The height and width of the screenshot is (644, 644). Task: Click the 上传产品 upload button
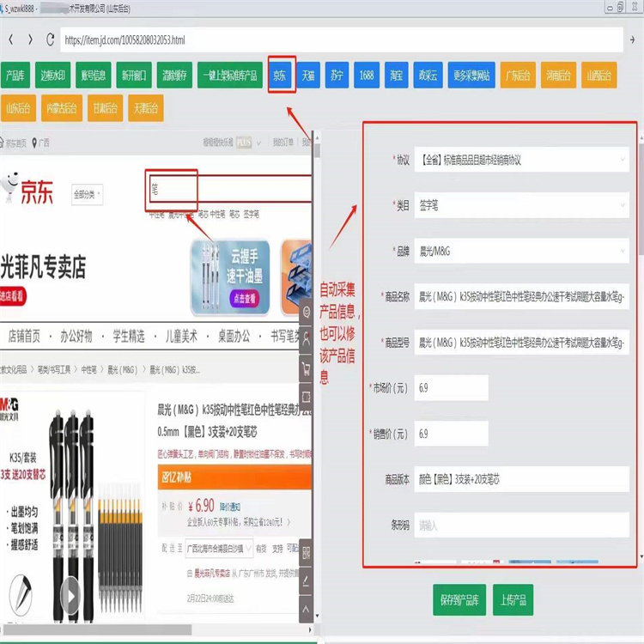(513, 598)
